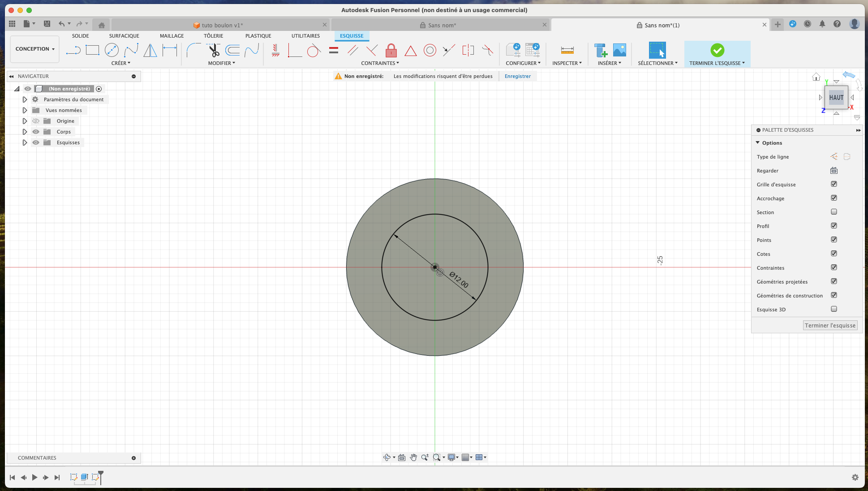Open the CONTRAINTES dropdown menu
Image resolution: width=868 pixels, height=491 pixels.
pos(380,63)
